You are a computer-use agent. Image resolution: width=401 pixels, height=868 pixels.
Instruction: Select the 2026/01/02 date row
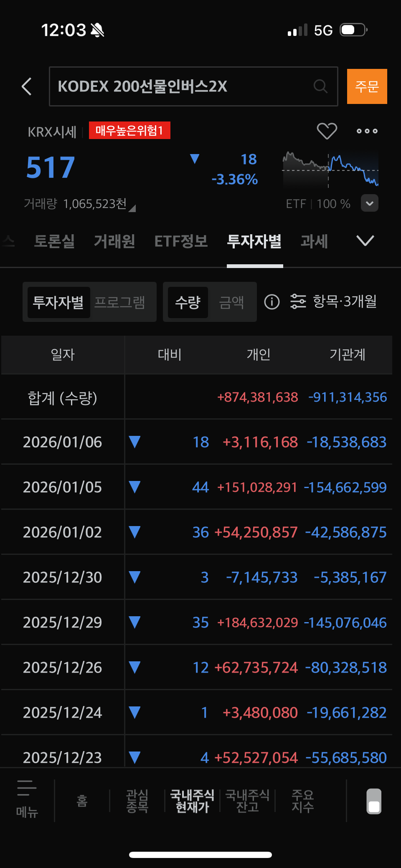click(x=197, y=532)
